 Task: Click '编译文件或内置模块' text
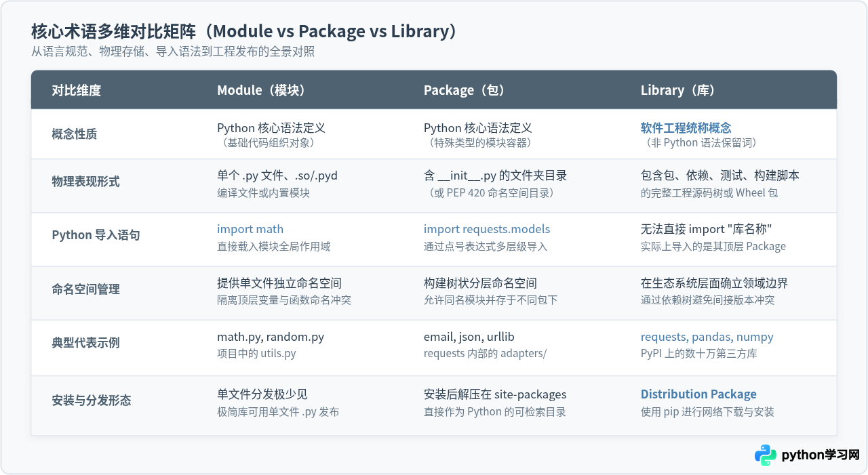[x=263, y=193]
